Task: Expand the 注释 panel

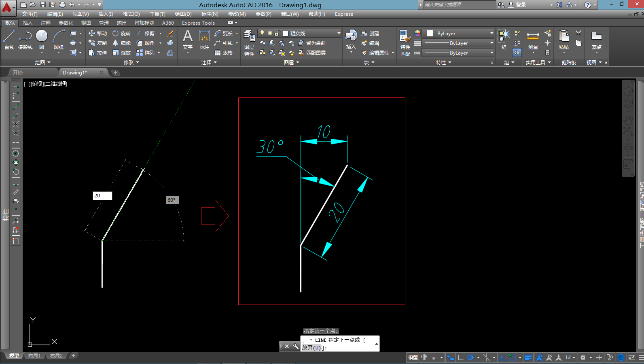Action: click(x=209, y=62)
